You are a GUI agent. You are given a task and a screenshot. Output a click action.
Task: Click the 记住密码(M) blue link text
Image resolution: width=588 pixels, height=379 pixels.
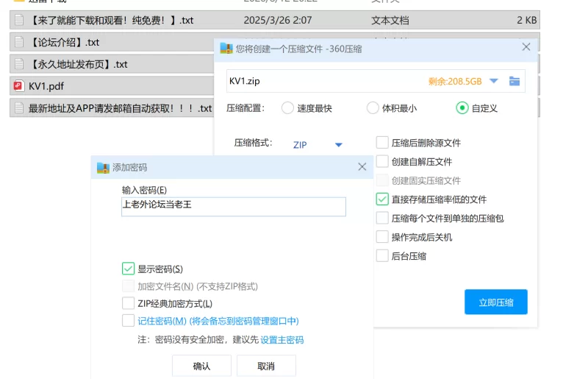(x=218, y=321)
